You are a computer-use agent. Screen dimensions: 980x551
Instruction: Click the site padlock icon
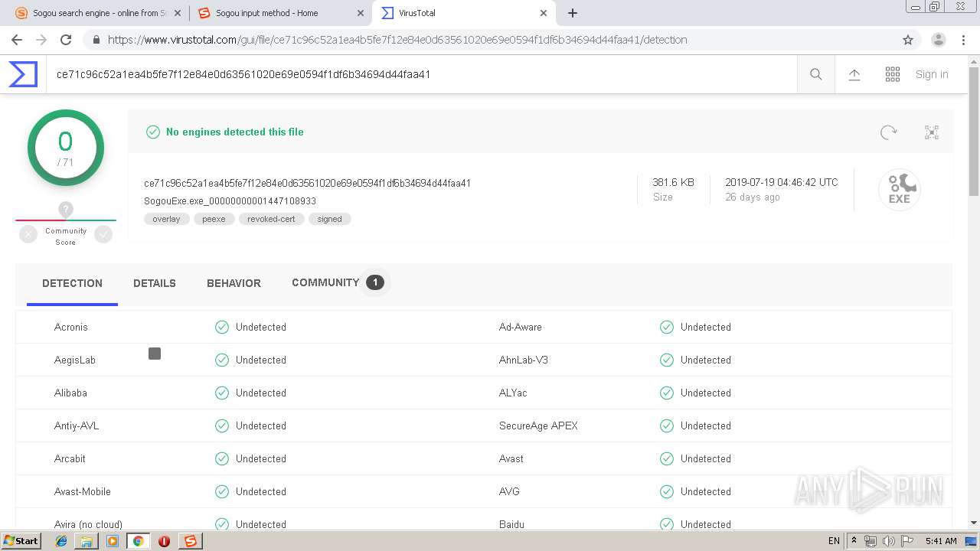(95, 40)
